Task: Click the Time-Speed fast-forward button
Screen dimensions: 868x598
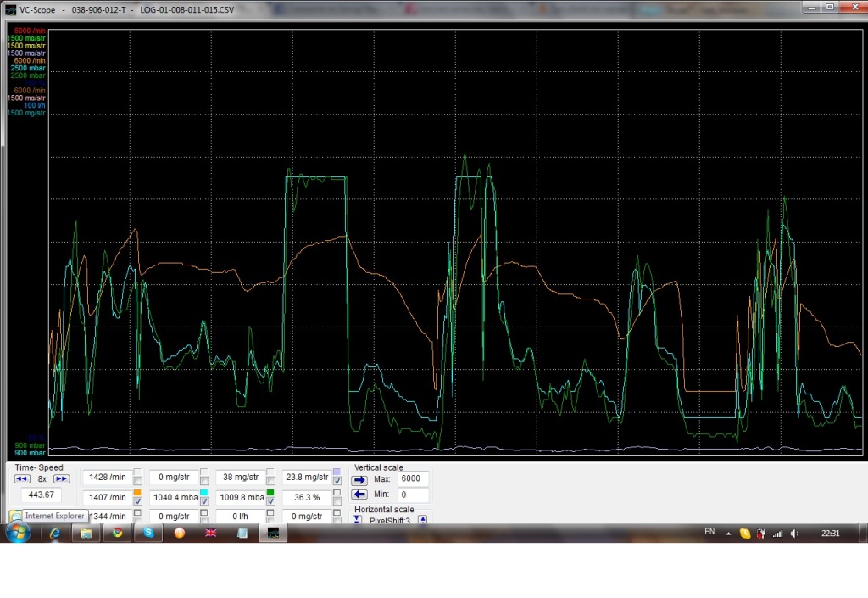Action: [61, 478]
